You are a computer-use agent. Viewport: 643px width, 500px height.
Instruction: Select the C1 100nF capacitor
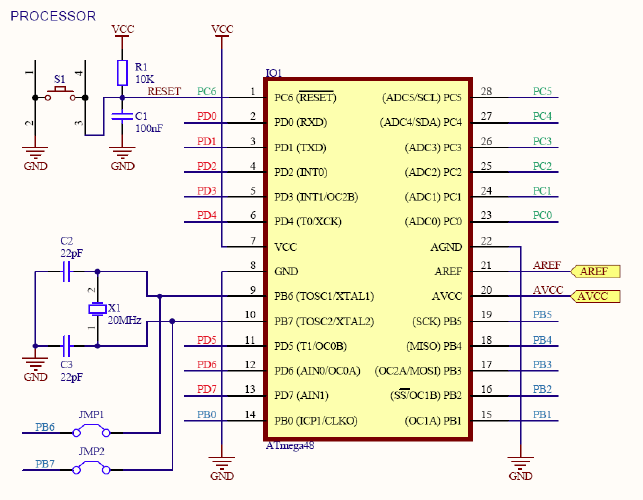click(x=122, y=117)
